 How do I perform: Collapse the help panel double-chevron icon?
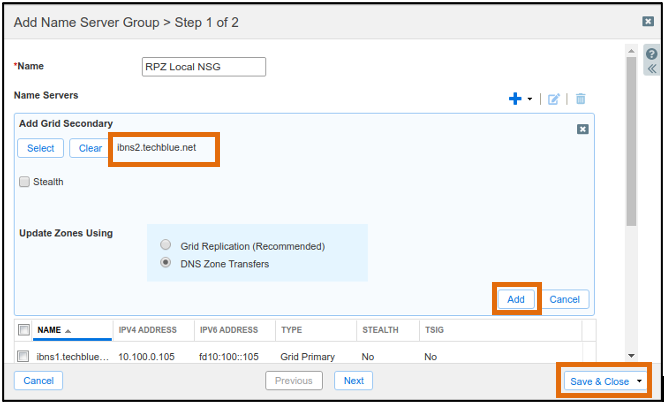point(652,69)
